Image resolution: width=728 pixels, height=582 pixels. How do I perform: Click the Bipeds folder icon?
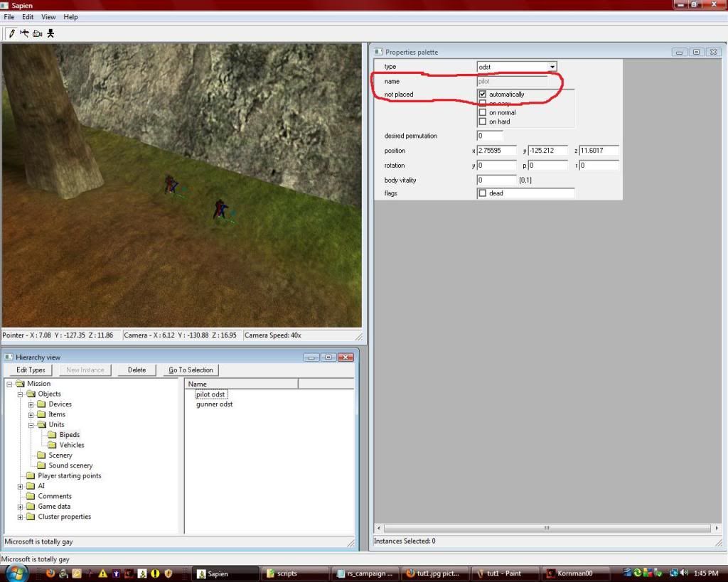[52, 435]
